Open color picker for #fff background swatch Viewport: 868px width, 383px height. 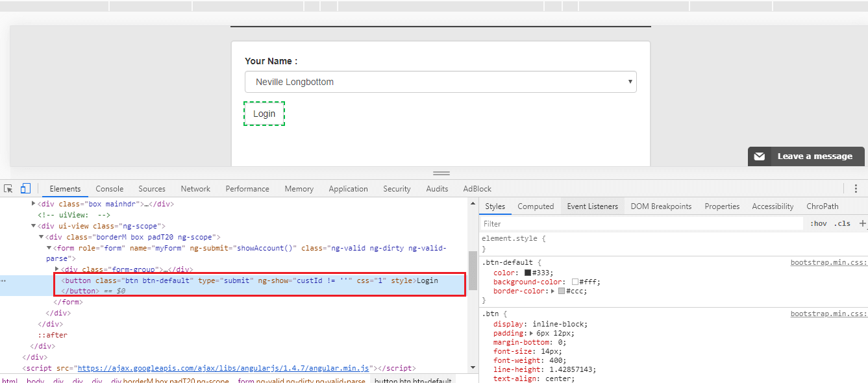pyautogui.click(x=575, y=282)
